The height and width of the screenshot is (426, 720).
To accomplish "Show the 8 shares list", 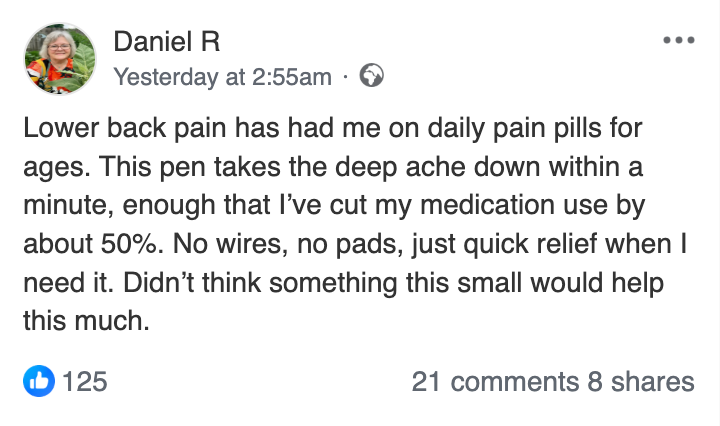I will (x=640, y=381).
